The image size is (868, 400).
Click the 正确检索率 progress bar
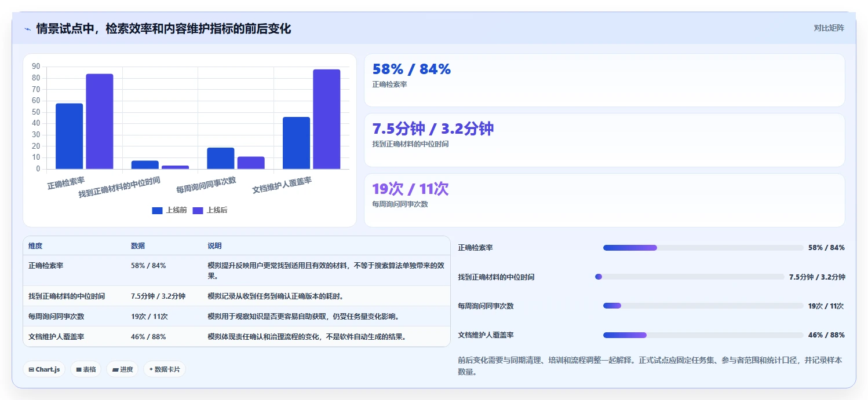pos(703,248)
